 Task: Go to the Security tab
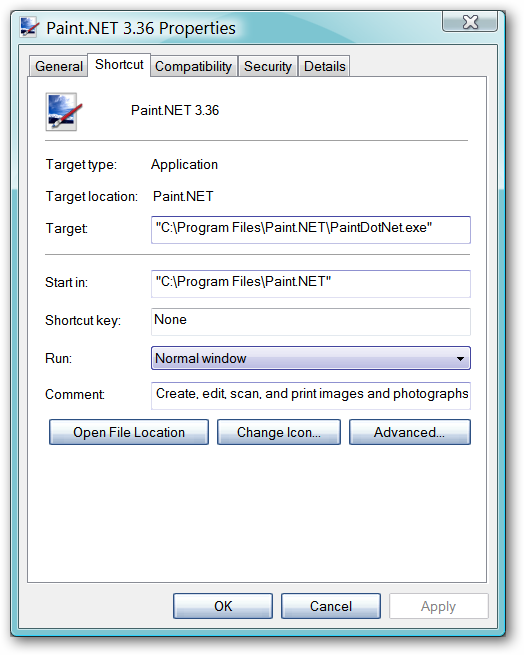[268, 66]
